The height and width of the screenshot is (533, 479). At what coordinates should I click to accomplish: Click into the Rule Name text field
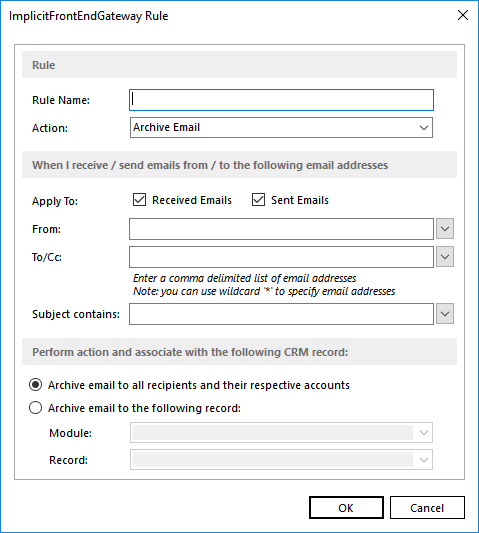pos(281,100)
